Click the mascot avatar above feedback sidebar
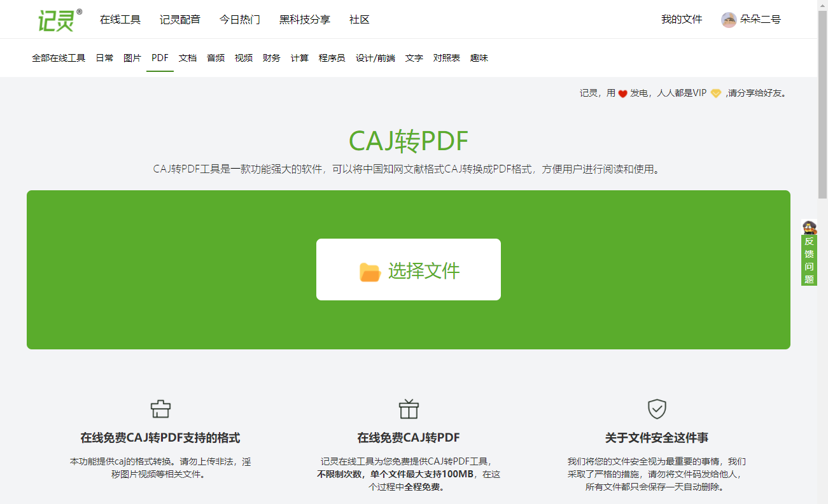This screenshot has height=504, width=828. pyautogui.click(x=809, y=228)
